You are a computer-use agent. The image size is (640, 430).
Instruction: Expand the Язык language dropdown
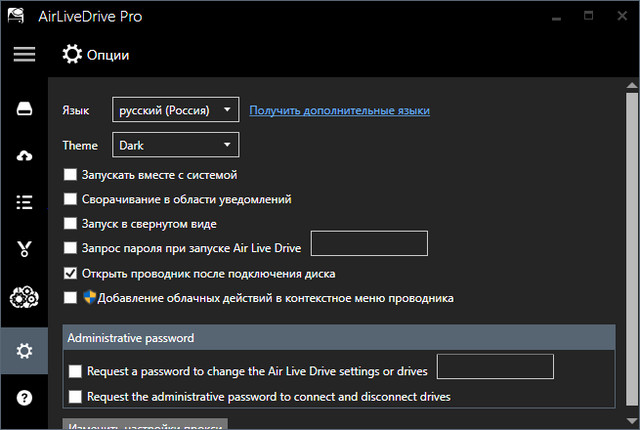(x=176, y=110)
